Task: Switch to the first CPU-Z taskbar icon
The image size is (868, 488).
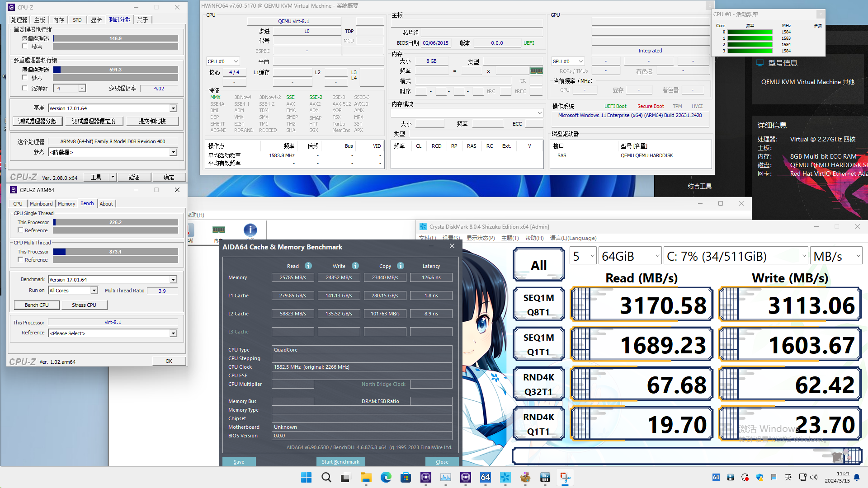Action: pos(425,477)
